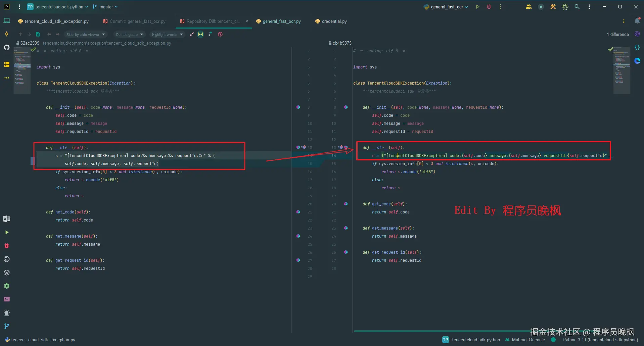Open the notifications bell

pyautogui.click(x=637, y=21)
